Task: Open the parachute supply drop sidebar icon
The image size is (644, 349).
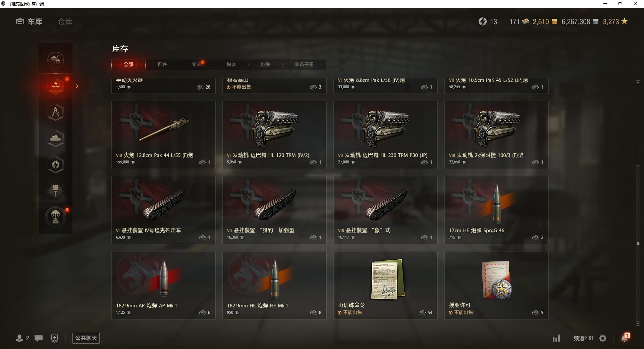Action: [x=56, y=217]
